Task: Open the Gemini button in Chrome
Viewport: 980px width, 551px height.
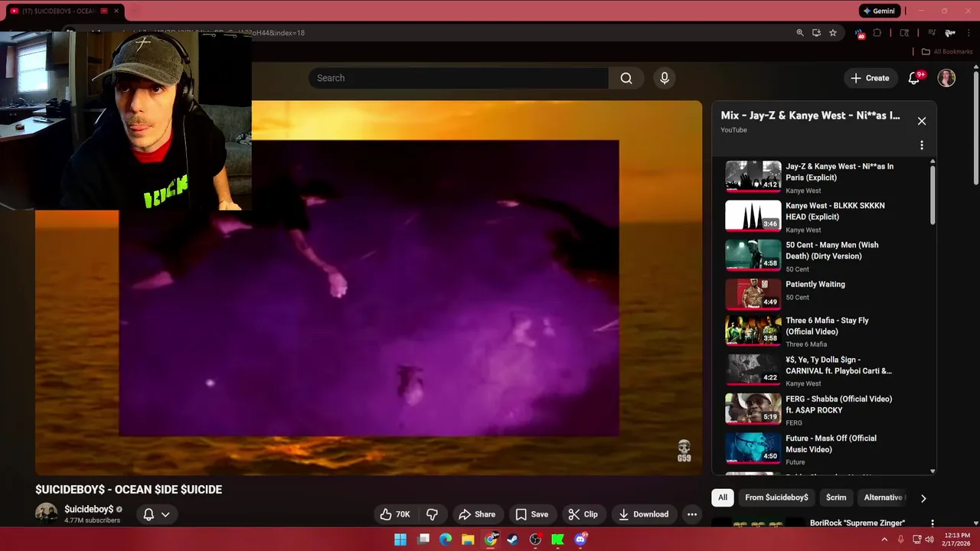Action: (x=878, y=11)
